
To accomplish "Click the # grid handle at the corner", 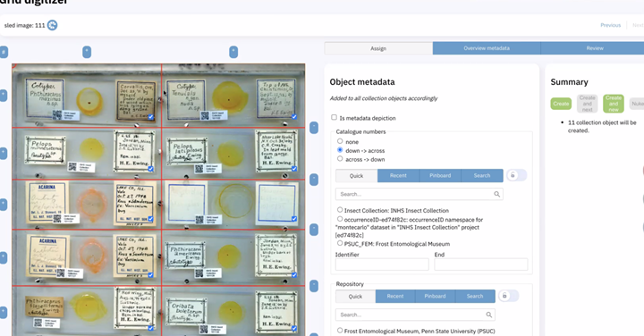I will point(4,52).
